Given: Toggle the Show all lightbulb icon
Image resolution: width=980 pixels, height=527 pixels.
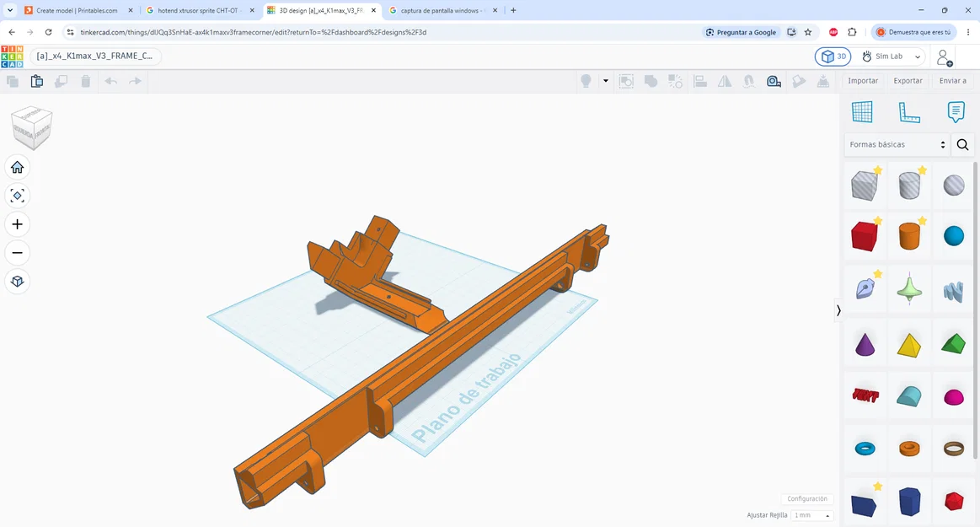Looking at the screenshot, I should (586, 81).
